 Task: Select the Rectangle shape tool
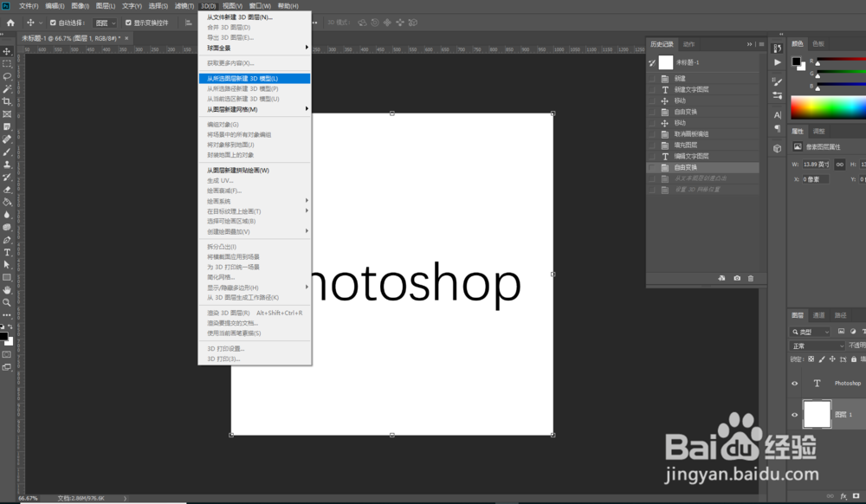[x=7, y=277]
